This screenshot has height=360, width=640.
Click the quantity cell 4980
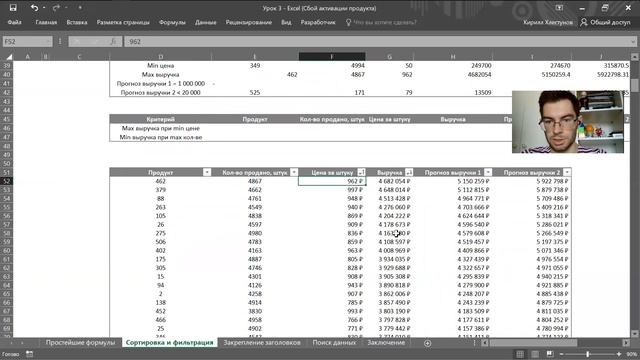[255, 233]
